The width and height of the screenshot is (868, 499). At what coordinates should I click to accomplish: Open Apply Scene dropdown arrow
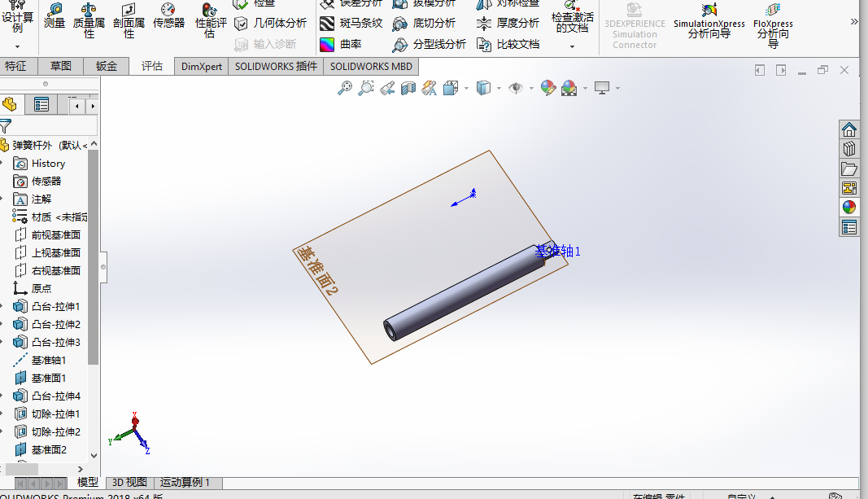[585, 88]
